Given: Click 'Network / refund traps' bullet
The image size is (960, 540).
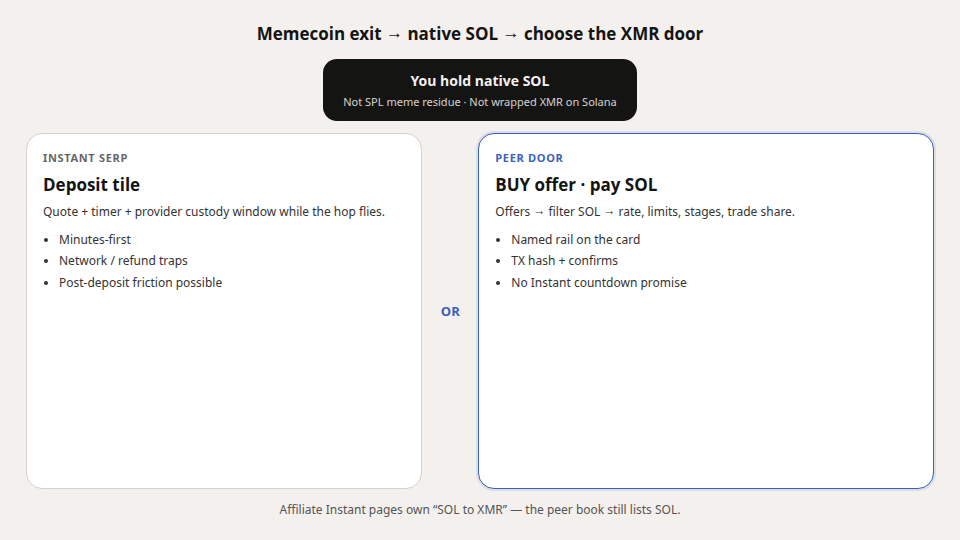Looking at the screenshot, I should (123, 261).
